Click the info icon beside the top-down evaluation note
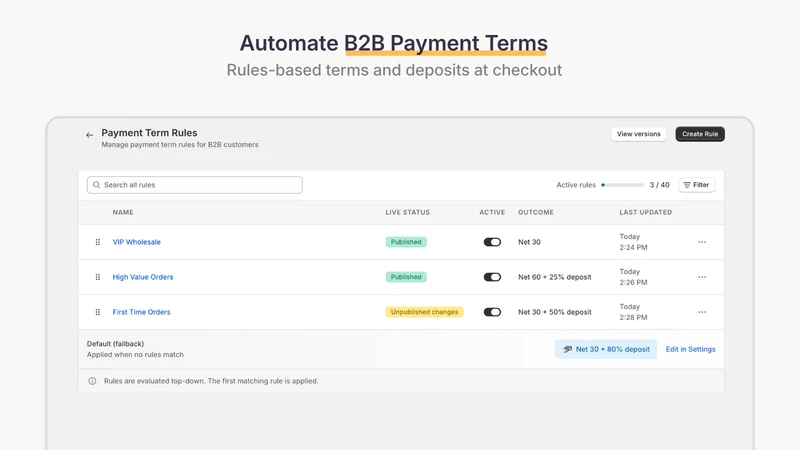Viewport: 800px width, 450px height. [92, 381]
